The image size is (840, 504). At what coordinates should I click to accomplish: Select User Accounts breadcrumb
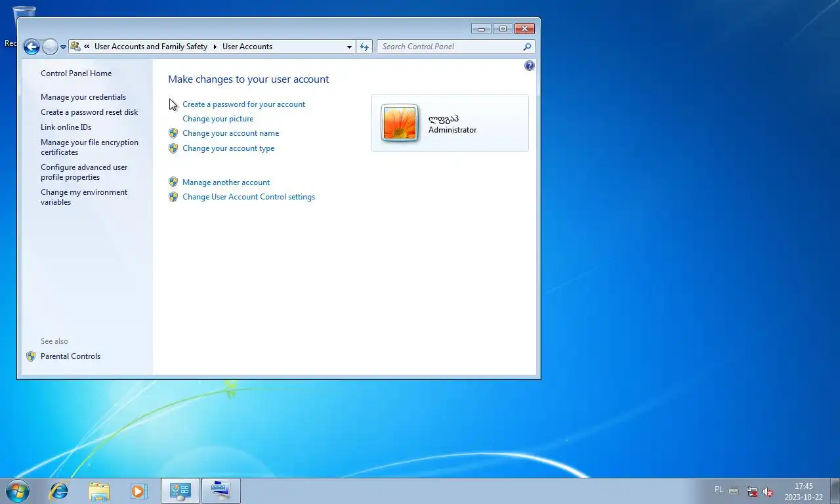tap(247, 47)
